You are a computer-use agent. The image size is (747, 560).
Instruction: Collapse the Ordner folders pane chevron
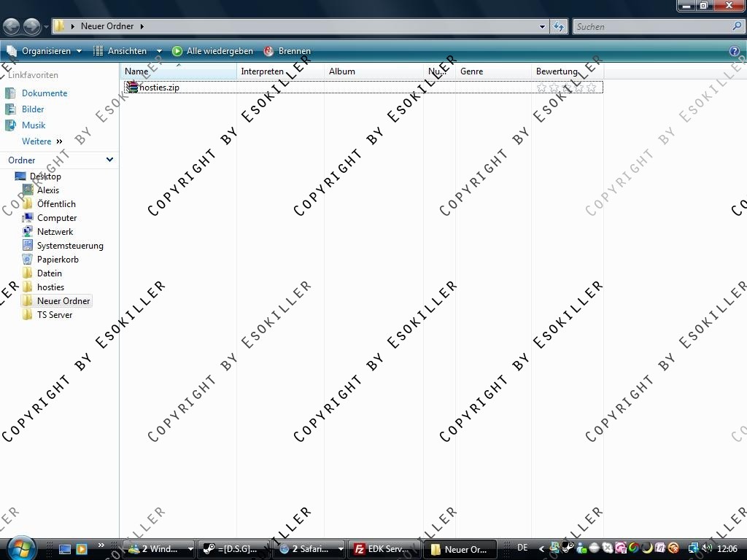[109, 160]
